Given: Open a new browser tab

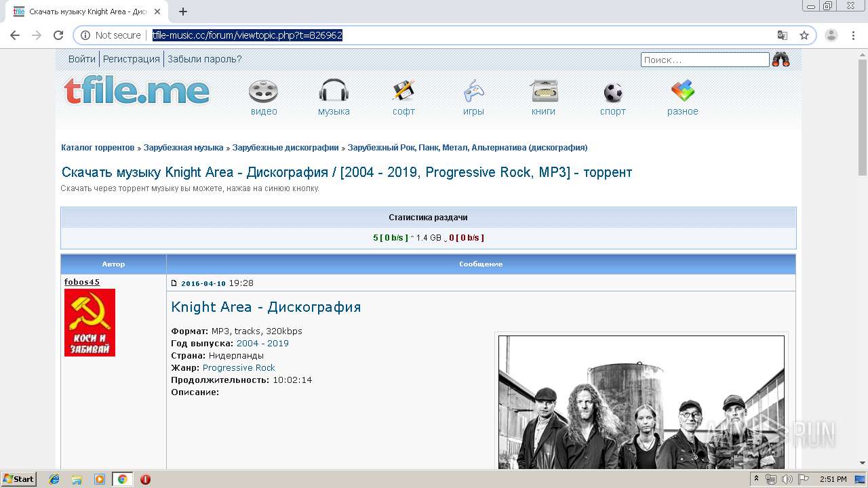Looking at the screenshot, I should point(183,12).
